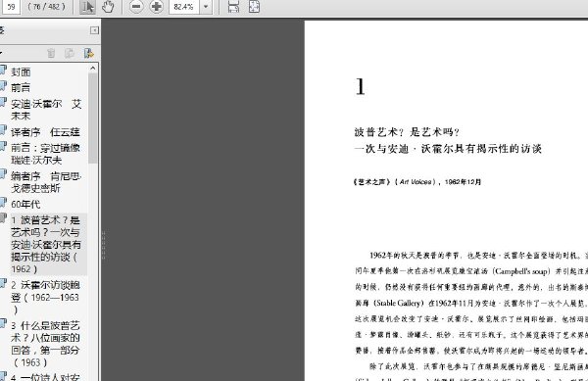Zoom out with the minus button
Image resolution: width=588 pixels, height=381 pixels.
(x=136, y=7)
